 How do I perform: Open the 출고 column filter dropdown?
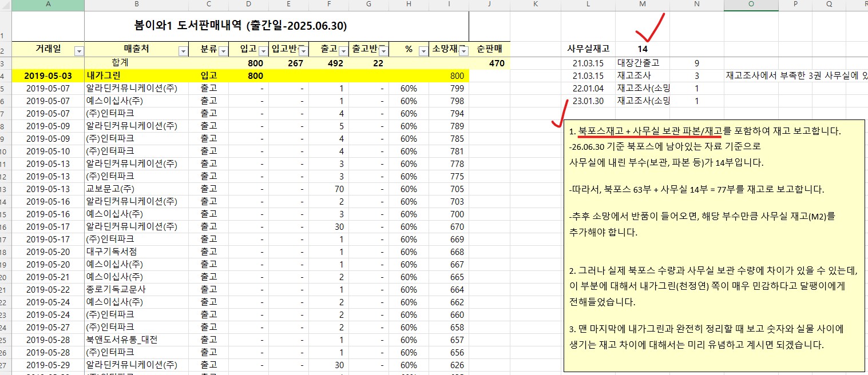pos(343,51)
